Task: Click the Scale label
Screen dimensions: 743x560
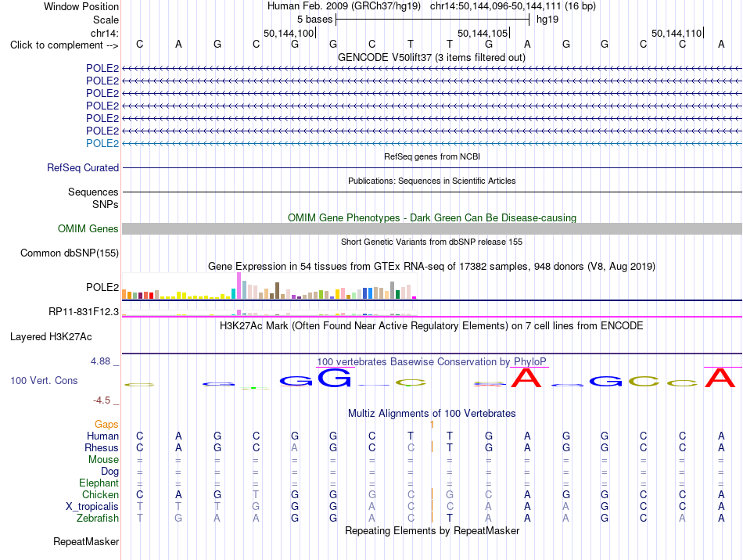Action: [106, 20]
